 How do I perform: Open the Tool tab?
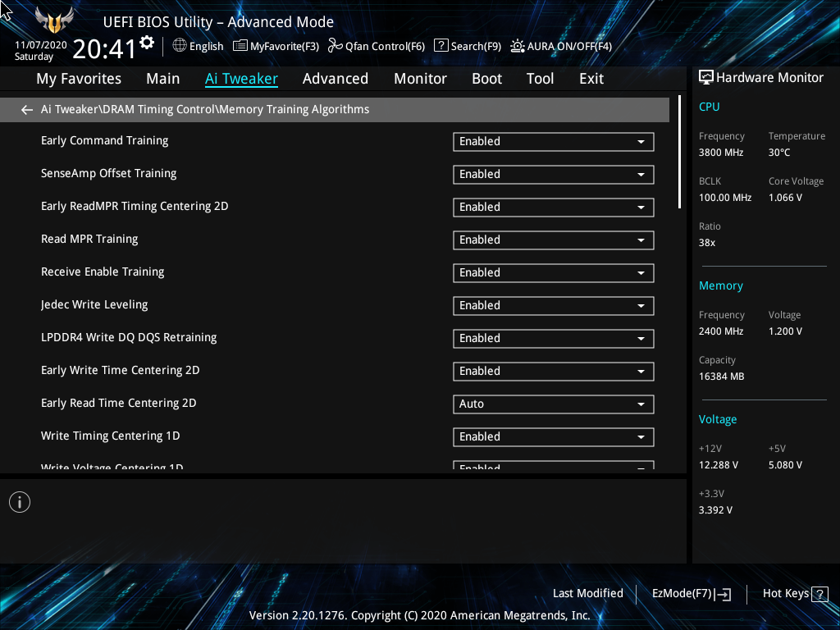[x=540, y=79]
